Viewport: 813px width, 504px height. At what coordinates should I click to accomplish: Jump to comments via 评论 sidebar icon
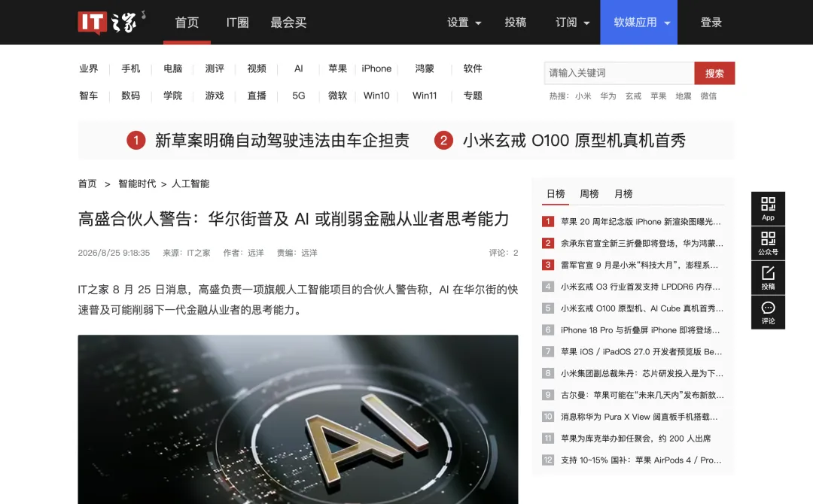(768, 313)
